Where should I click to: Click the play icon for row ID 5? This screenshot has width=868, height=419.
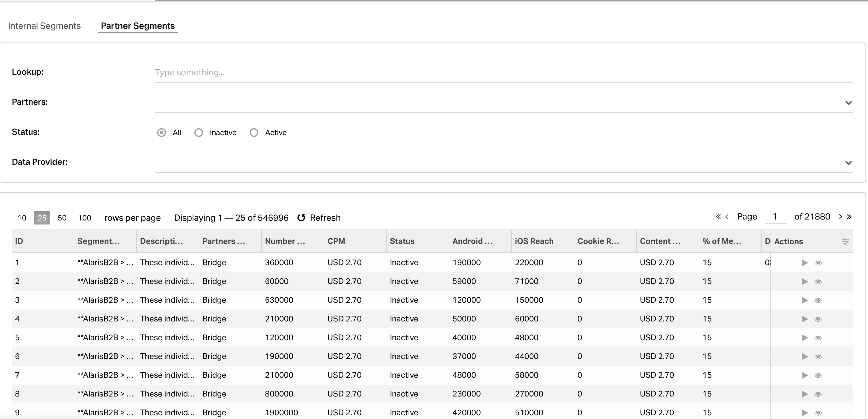tap(805, 338)
